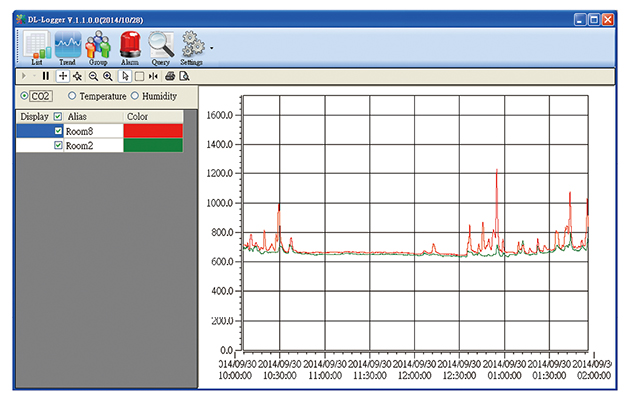628x400 pixels.
Task: Open print preview of chart
Action: coord(184,76)
